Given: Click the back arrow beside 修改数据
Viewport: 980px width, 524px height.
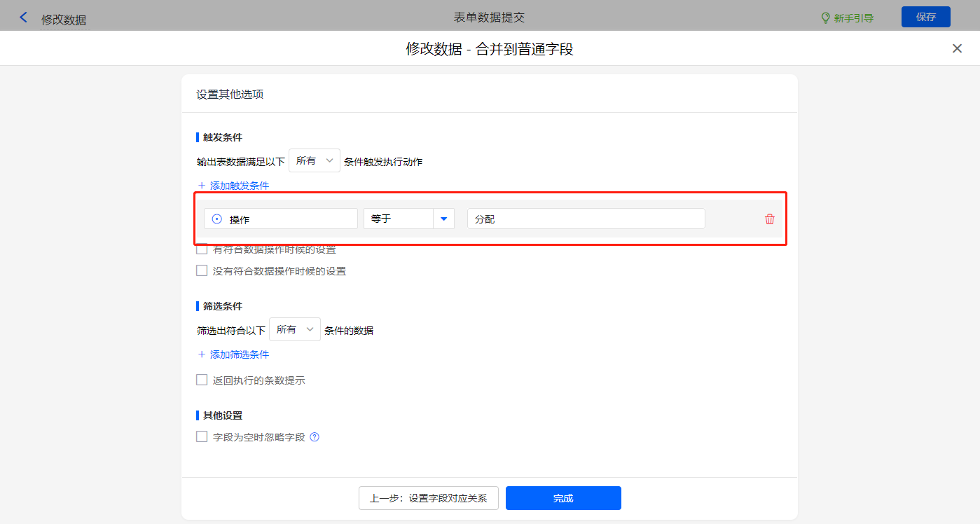Looking at the screenshot, I should pyautogui.click(x=24, y=18).
